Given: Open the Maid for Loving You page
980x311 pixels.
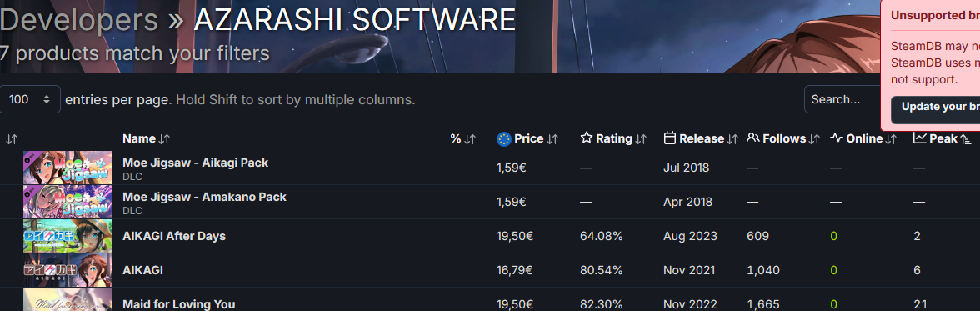Looking at the screenshot, I should (178, 304).
